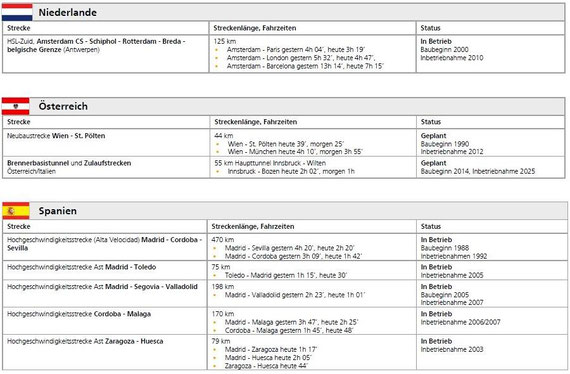The image size is (570, 374).
Task: Select 'Inbetriebnahmen 1992' status text
Action: 454,256
